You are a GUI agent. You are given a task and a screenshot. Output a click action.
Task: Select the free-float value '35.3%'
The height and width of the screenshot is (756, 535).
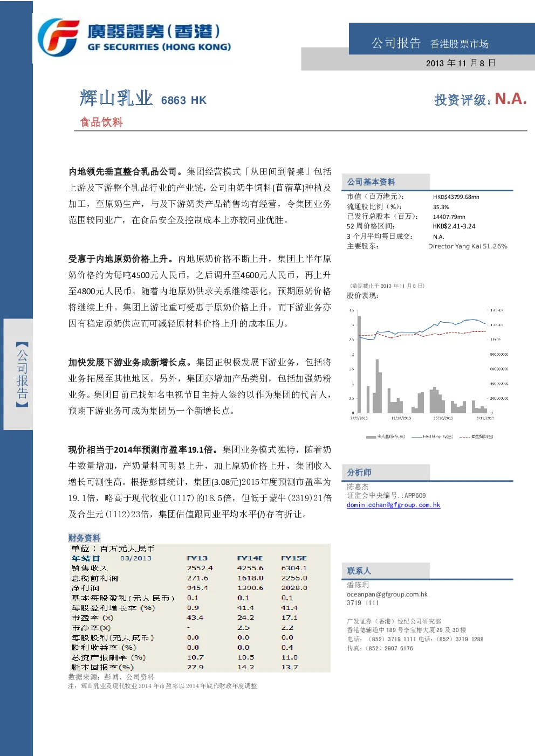pos(441,207)
